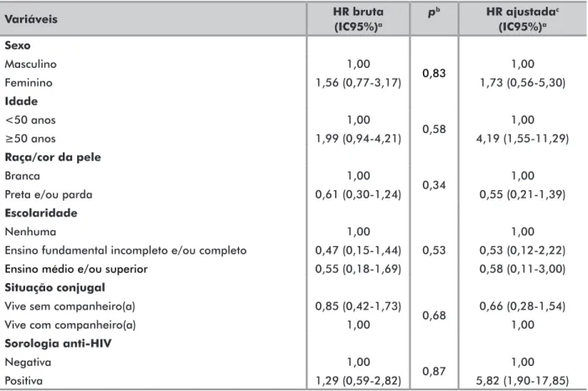
Task: Click the HR ajustada (IC95%) header
Action: point(523,19)
